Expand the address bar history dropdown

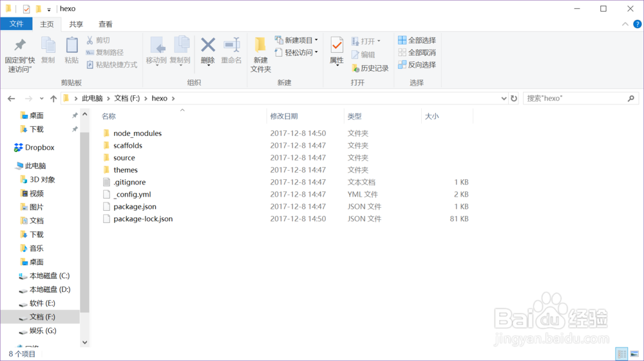coord(504,98)
